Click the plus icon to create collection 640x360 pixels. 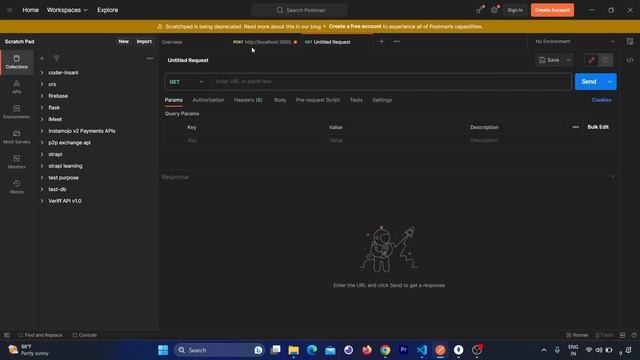tap(42, 59)
